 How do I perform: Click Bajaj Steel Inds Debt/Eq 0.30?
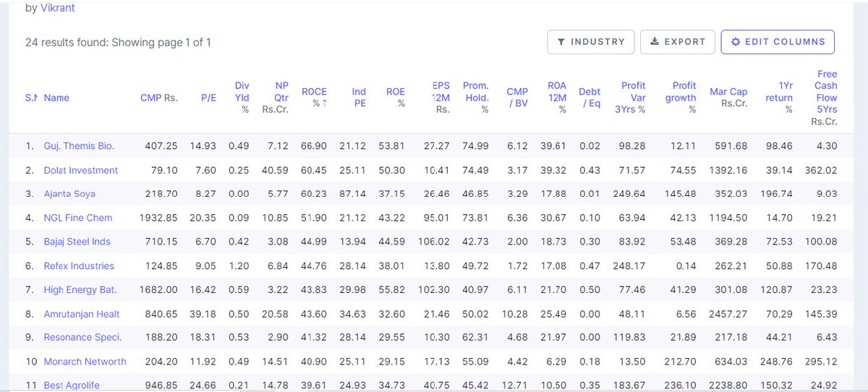coord(590,242)
